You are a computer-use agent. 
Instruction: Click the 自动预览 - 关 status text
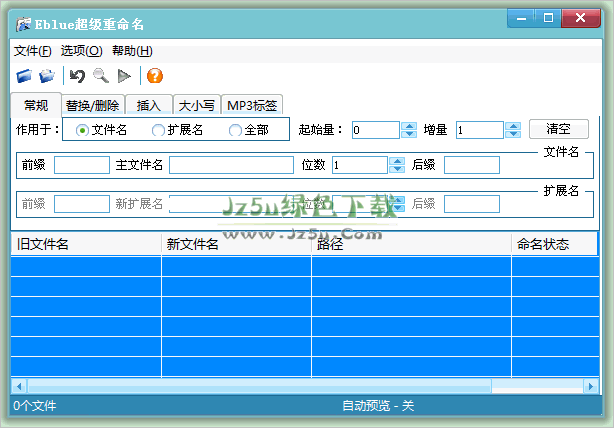coord(378,406)
